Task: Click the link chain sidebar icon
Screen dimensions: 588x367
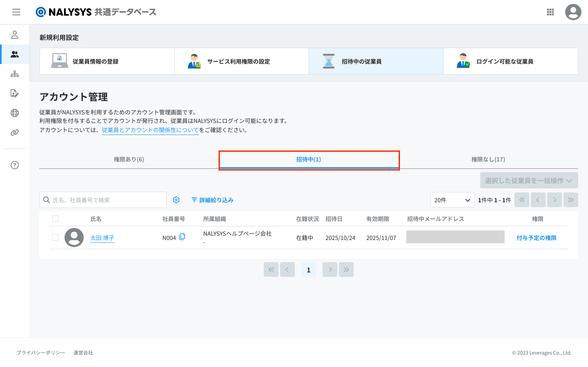Action: click(14, 133)
